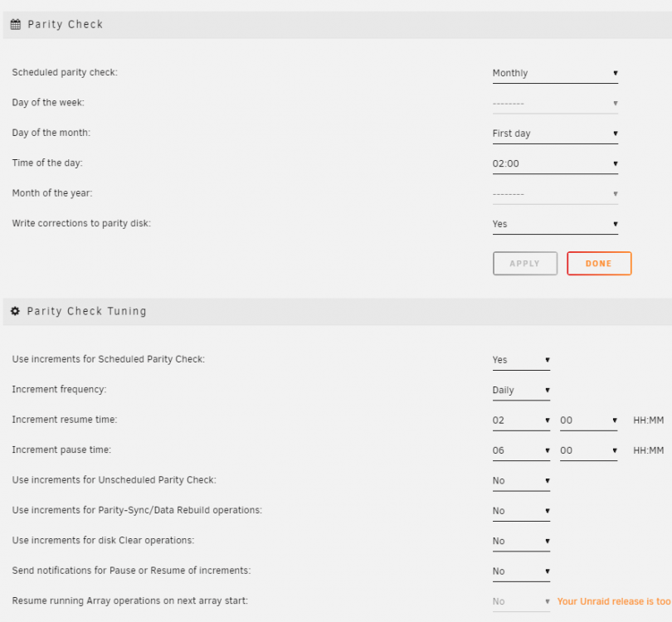Click the 'Scheduled parity check:' label
The width and height of the screenshot is (672, 622).
pos(65,72)
